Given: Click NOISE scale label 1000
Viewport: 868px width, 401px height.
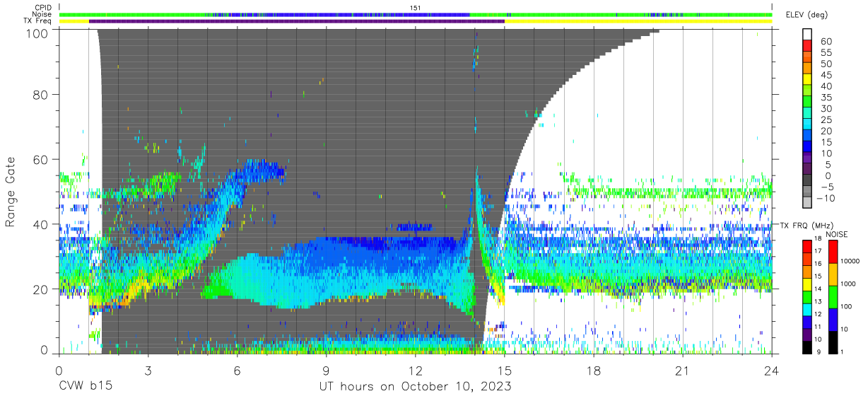Looking at the screenshot, I should (848, 284).
